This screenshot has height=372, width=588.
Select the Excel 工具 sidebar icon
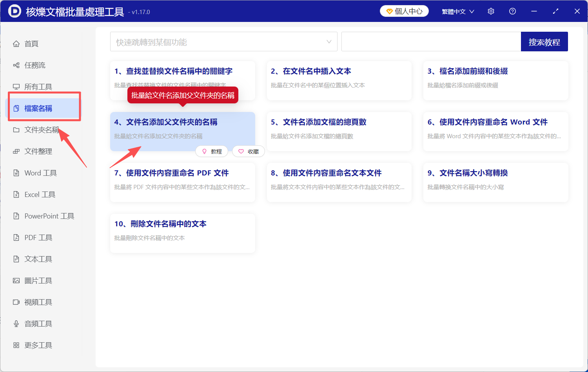click(x=39, y=194)
